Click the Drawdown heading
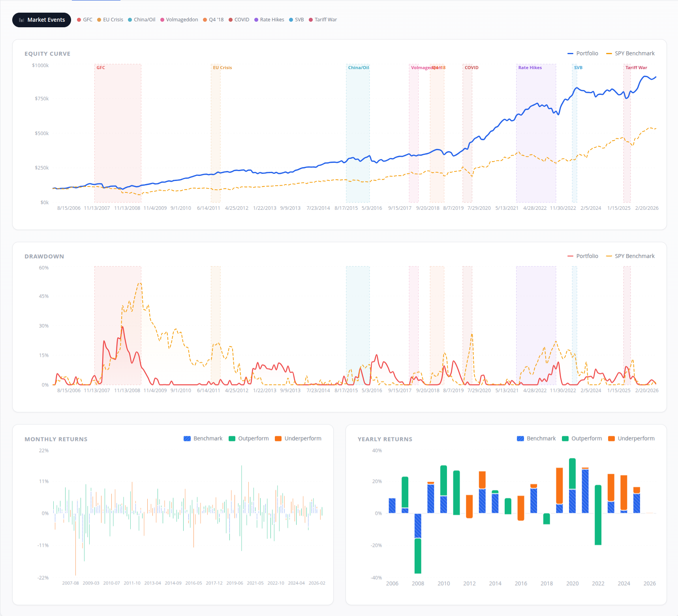 [x=44, y=256]
